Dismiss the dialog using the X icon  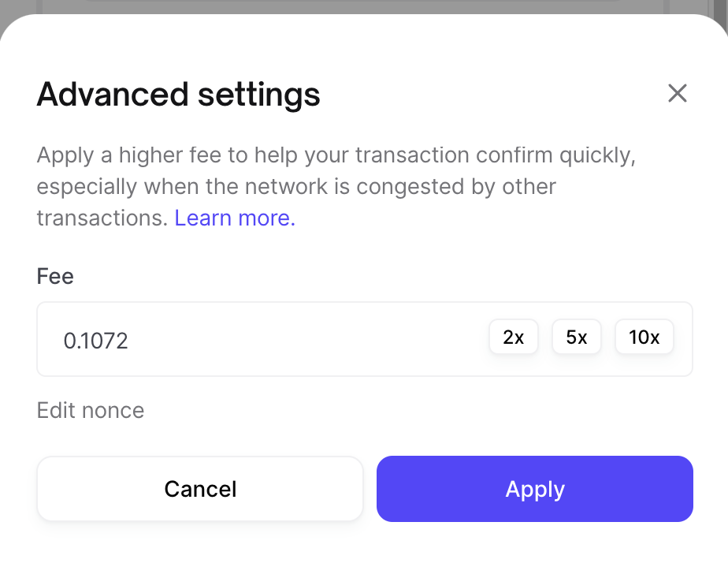click(678, 93)
